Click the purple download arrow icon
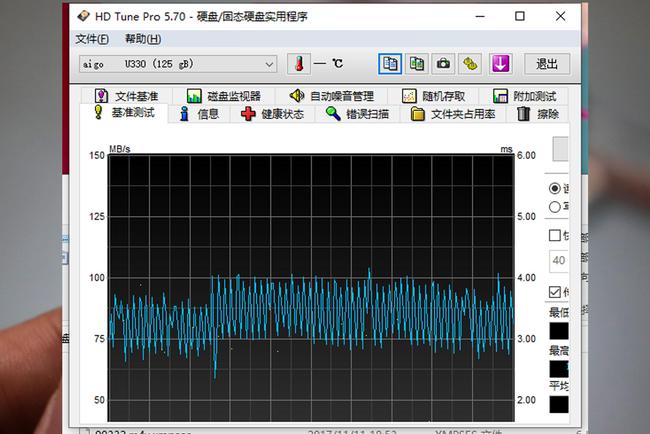The height and width of the screenshot is (434, 650). [x=500, y=64]
